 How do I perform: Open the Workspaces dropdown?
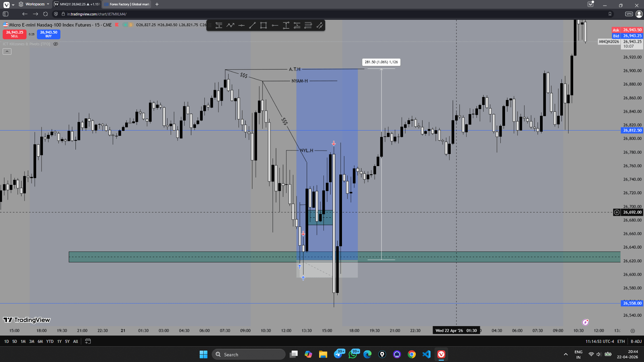pos(34,4)
